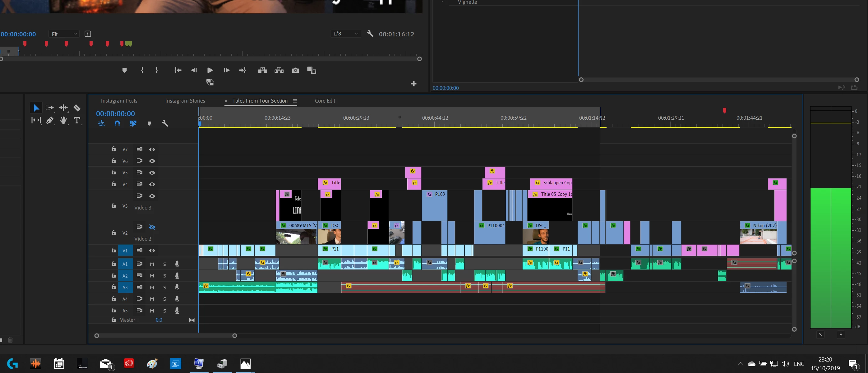
Task: Click Nikon (202) clip thumbnail on V2
Action: [758, 237]
